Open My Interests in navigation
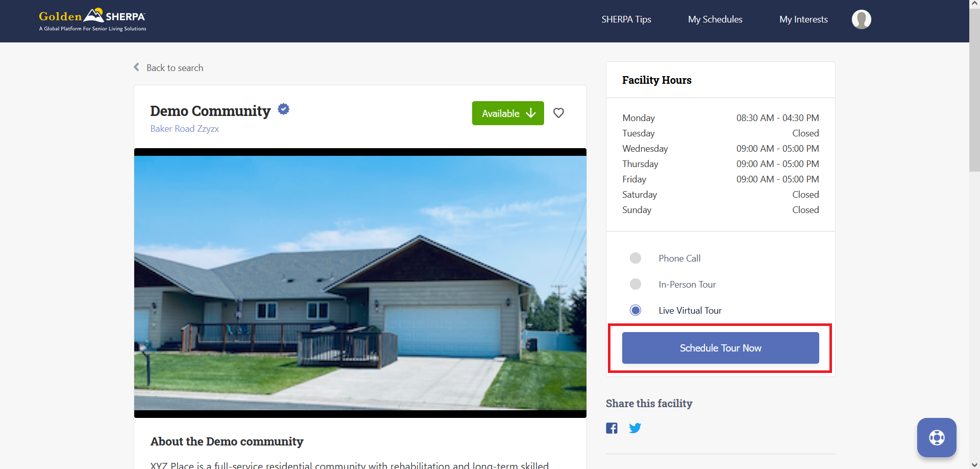This screenshot has width=980, height=469. [803, 19]
